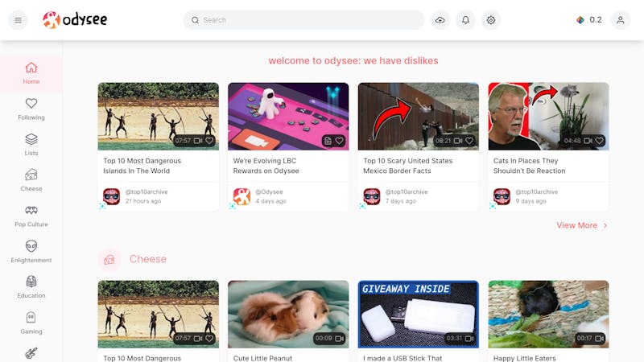Favorite the first-row Dangerous Islands video heart
The image size is (644, 362).
click(209, 141)
